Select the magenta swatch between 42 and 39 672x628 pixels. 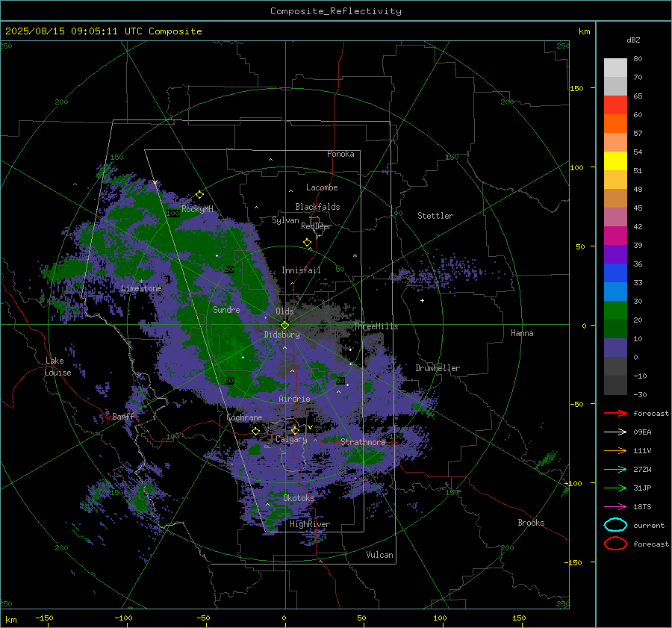coord(615,235)
